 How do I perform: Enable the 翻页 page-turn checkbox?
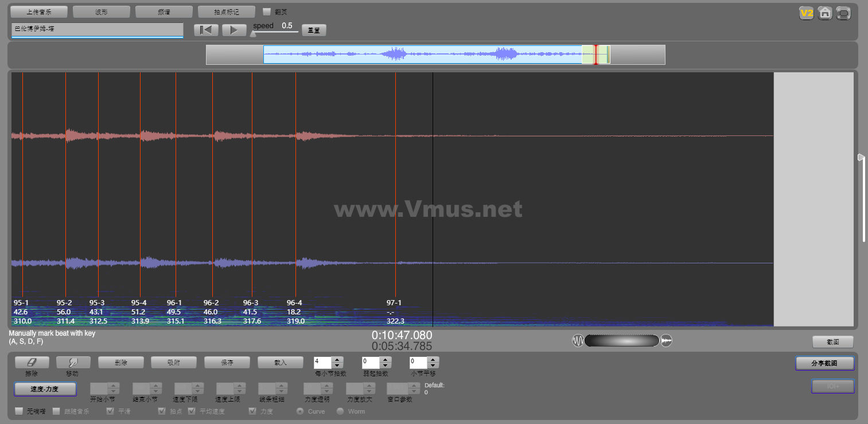point(267,11)
